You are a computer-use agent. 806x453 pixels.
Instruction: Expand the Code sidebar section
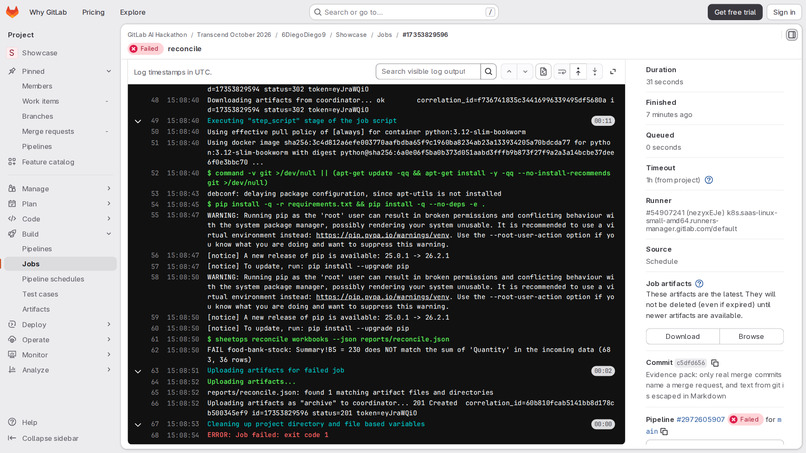[x=59, y=219]
